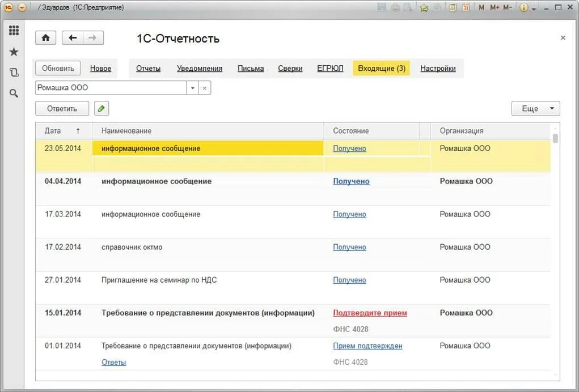Viewport: 579px width, 392px height.
Task: Open the calendar icon
Action: click(466, 7)
